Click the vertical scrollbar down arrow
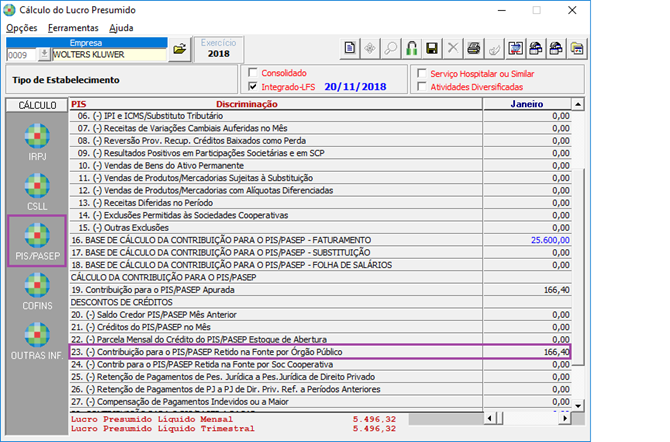 [578, 406]
